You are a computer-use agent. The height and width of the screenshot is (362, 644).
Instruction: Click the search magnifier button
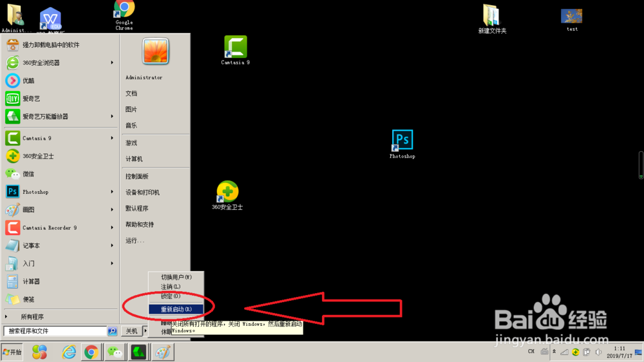[x=112, y=331]
